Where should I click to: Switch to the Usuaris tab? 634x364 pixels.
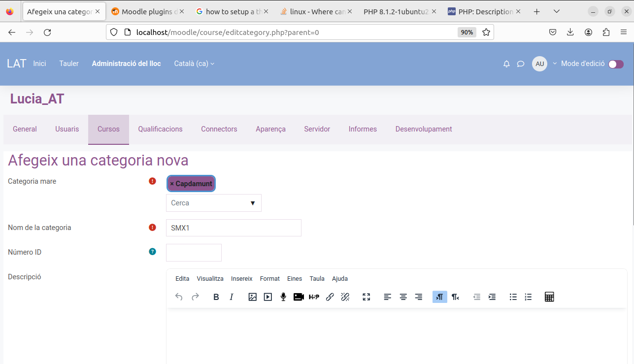(67, 129)
